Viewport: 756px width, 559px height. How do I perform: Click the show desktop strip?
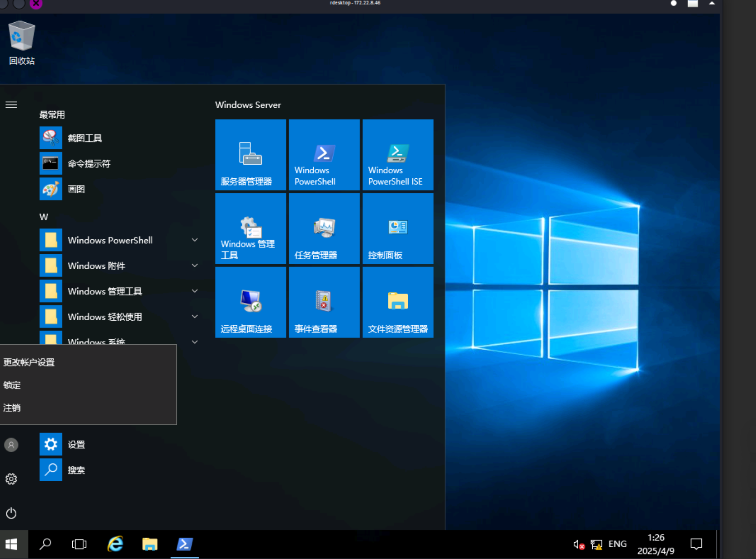(718, 544)
